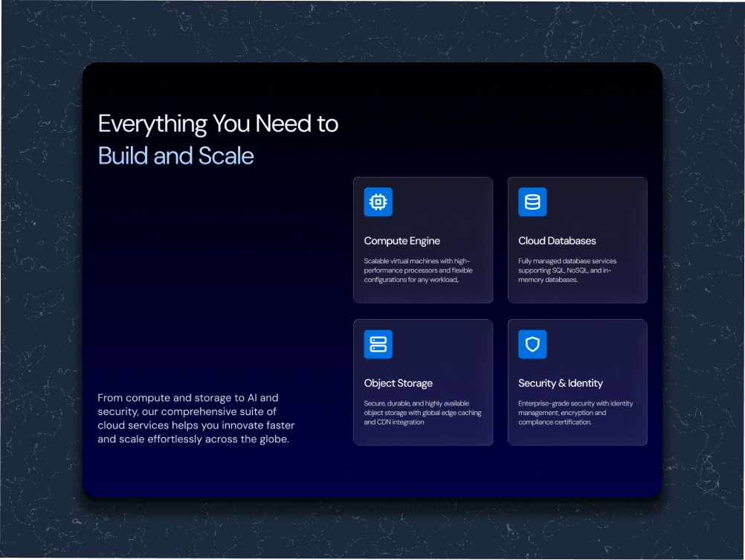Click the 'Secure, durable, and highly available' description
Viewport: 745px width, 560px height.
(422, 413)
